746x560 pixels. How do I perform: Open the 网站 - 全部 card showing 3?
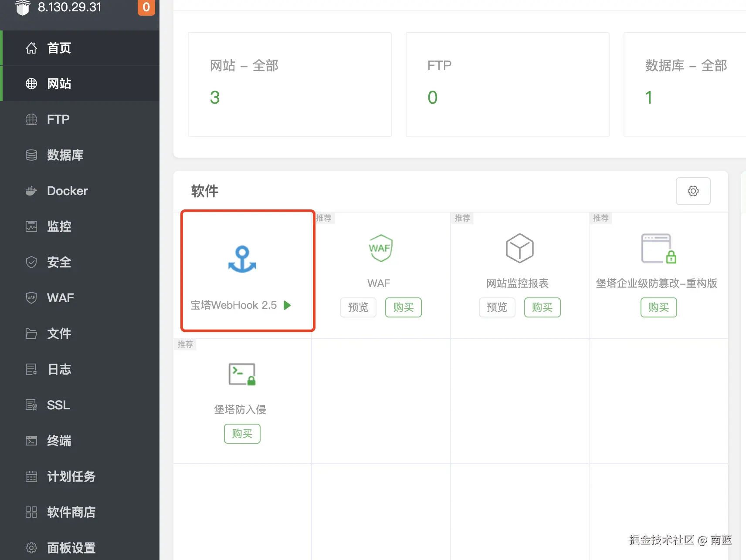point(290,84)
